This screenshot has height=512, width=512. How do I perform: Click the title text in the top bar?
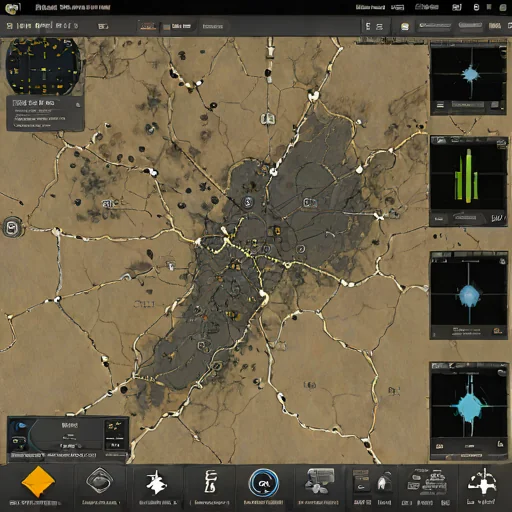(x=73, y=8)
